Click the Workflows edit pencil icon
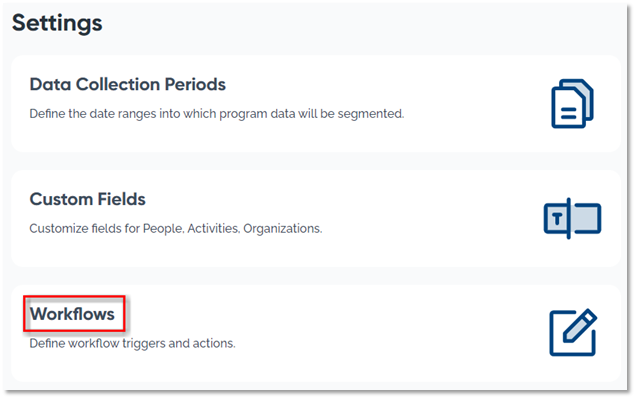Image resolution: width=636 pixels, height=399 pixels. click(x=573, y=332)
